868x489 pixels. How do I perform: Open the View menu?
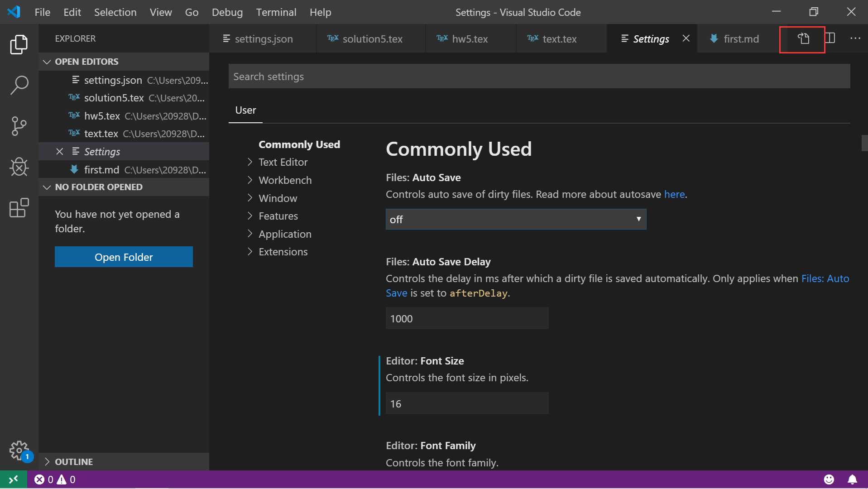coord(161,12)
